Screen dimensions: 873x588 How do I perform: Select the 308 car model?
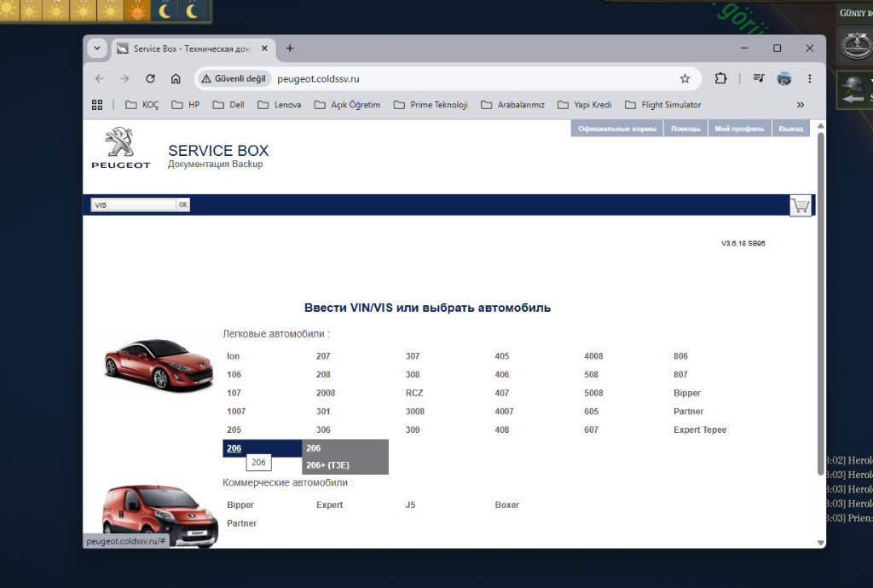click(413, 374)
